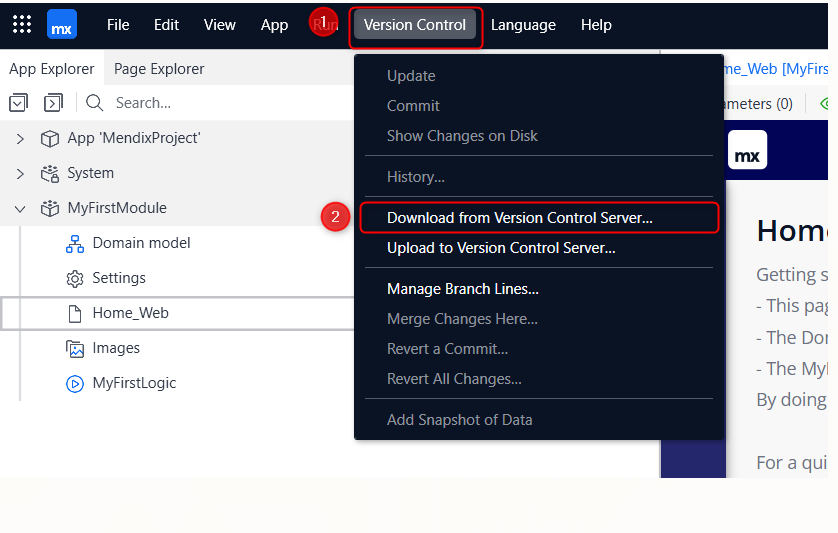Select the Home_Web page tree item
The image size is (838, 533).
130,313
